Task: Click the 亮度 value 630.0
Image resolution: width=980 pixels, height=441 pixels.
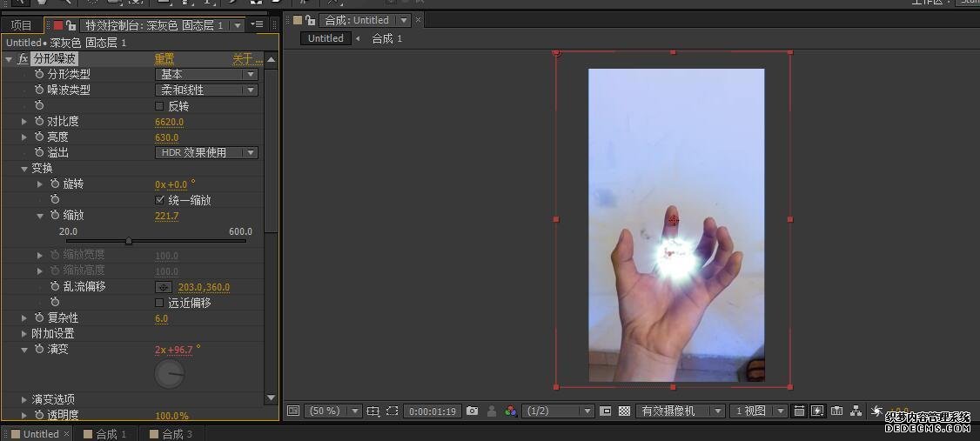Action: click(x=166, y=137)
